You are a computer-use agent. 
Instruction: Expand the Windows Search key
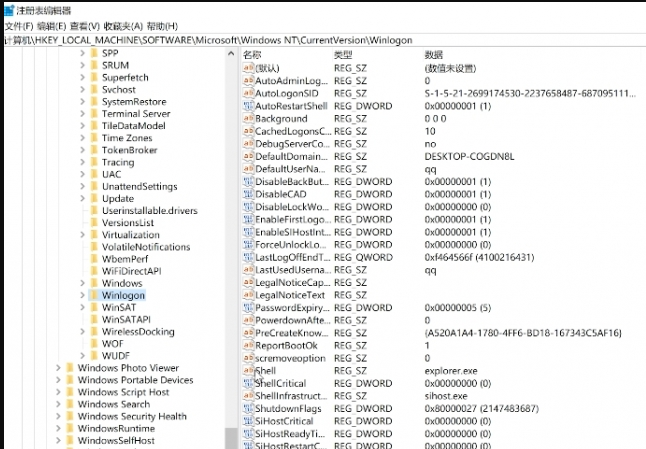(x=57, y=405)
